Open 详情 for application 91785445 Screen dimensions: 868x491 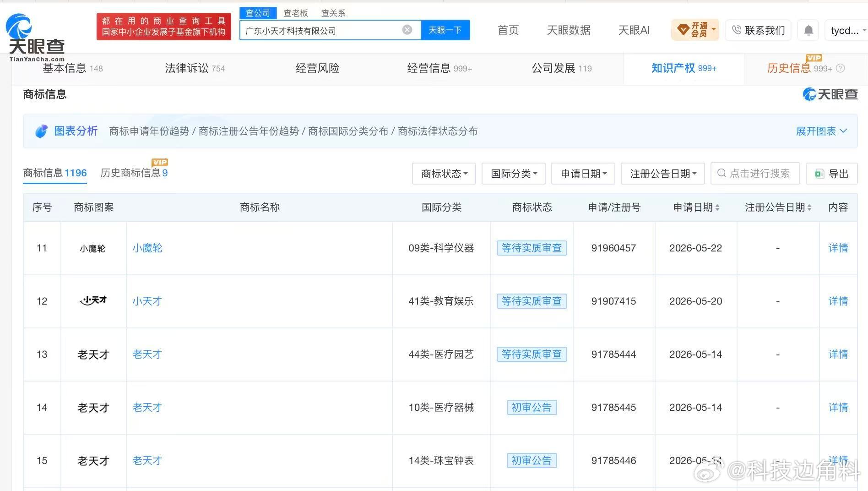coord(838,407)
